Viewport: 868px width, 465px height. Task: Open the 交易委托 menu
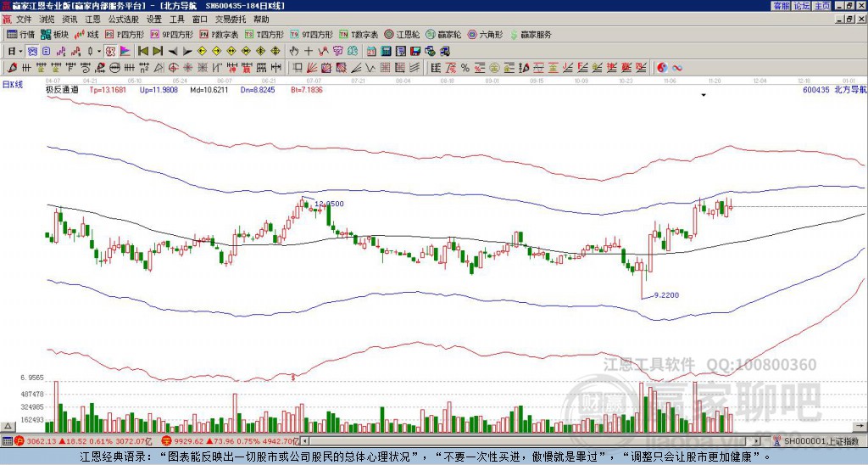[x=231, y=20]
